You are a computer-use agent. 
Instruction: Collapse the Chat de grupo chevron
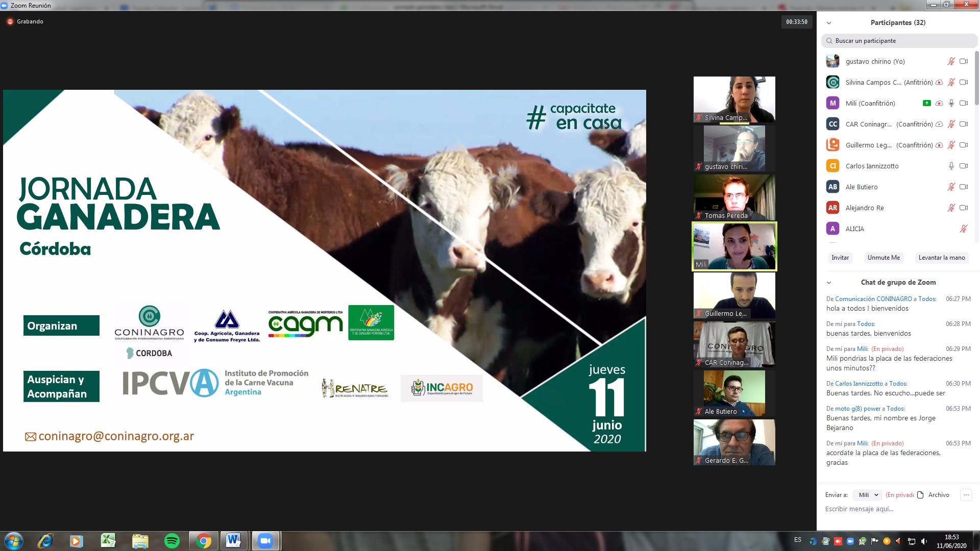pos(829,283)
